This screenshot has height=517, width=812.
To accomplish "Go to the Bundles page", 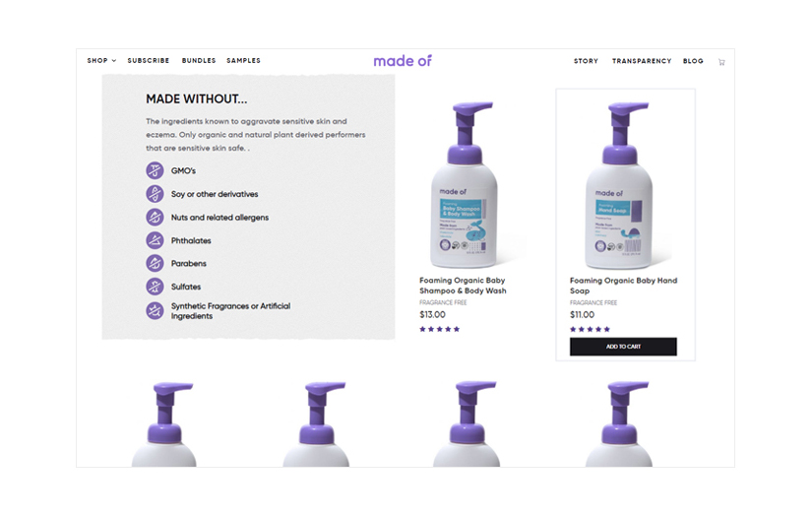I will [199, 61].
